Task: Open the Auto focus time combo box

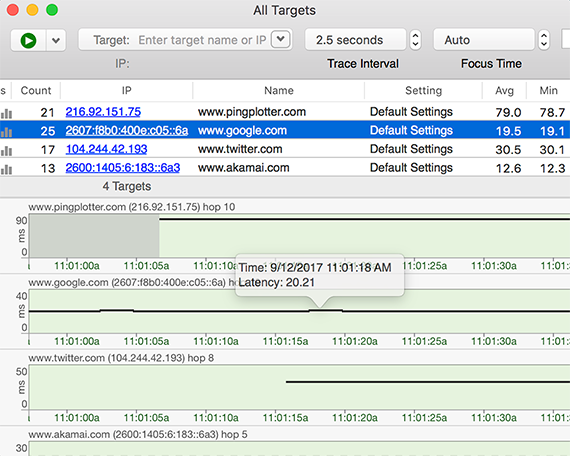Action: coord(484,40)
